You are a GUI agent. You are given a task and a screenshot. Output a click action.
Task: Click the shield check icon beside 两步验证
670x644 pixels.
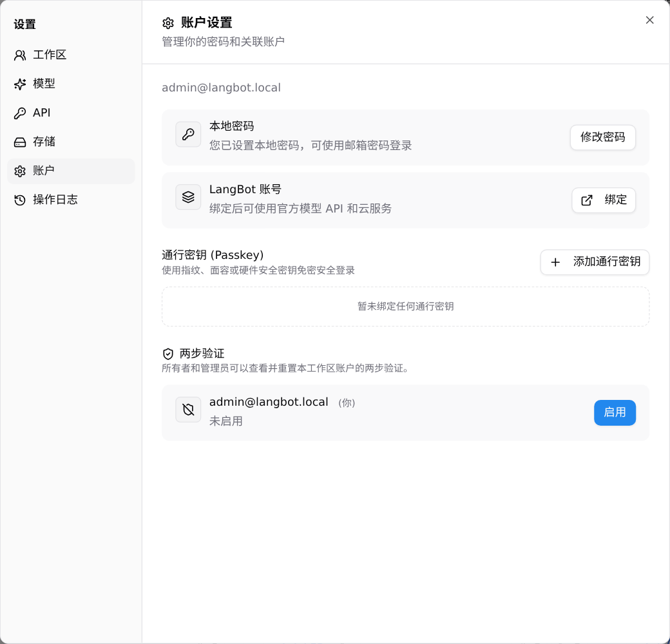(168, 354)
